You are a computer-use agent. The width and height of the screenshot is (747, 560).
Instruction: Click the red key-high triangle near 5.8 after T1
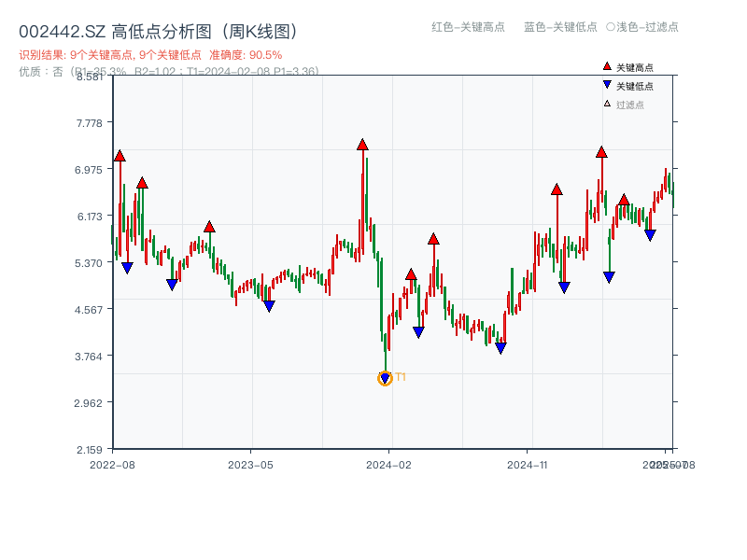point(433,239)
